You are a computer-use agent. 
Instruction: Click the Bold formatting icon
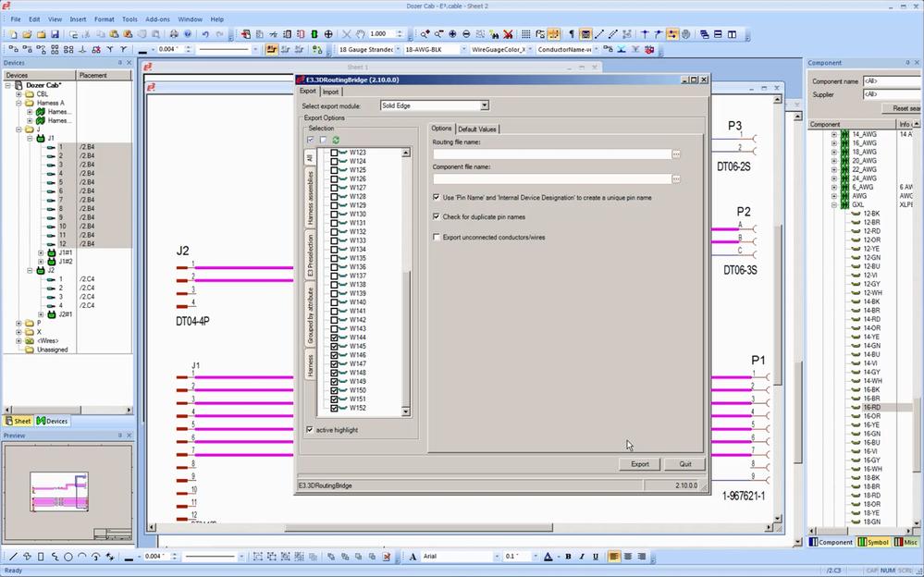pyautogui.click(x=568, y=557)
